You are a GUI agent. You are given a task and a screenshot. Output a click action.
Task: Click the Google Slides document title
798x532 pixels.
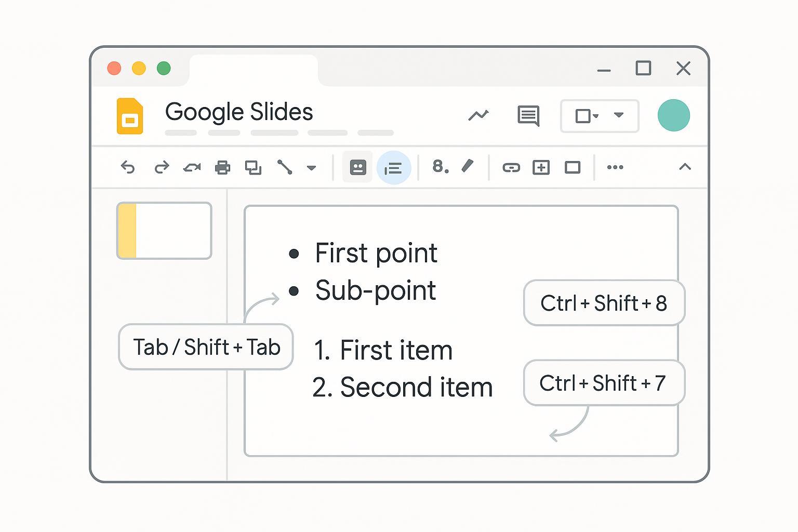click(239, 112)
